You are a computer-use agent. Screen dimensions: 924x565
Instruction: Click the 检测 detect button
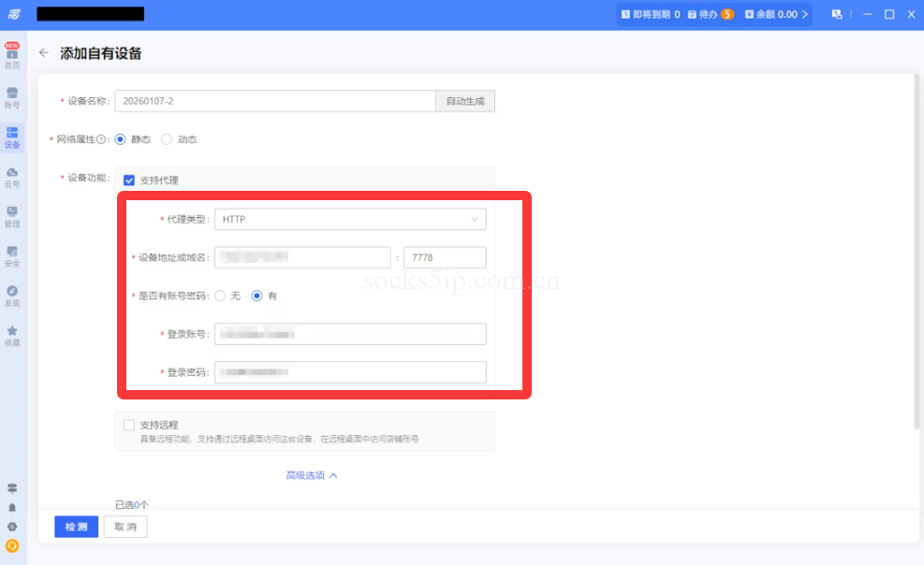[x=76, y=527]
